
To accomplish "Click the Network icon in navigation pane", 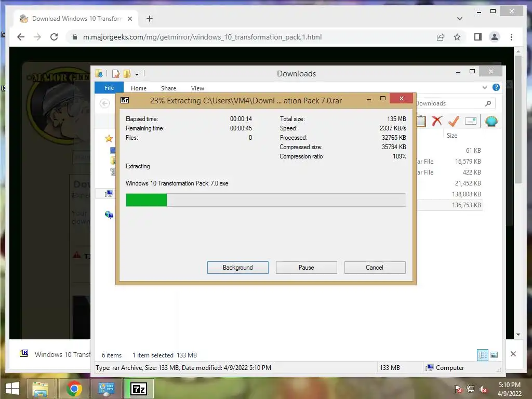I will click(109, 215).
